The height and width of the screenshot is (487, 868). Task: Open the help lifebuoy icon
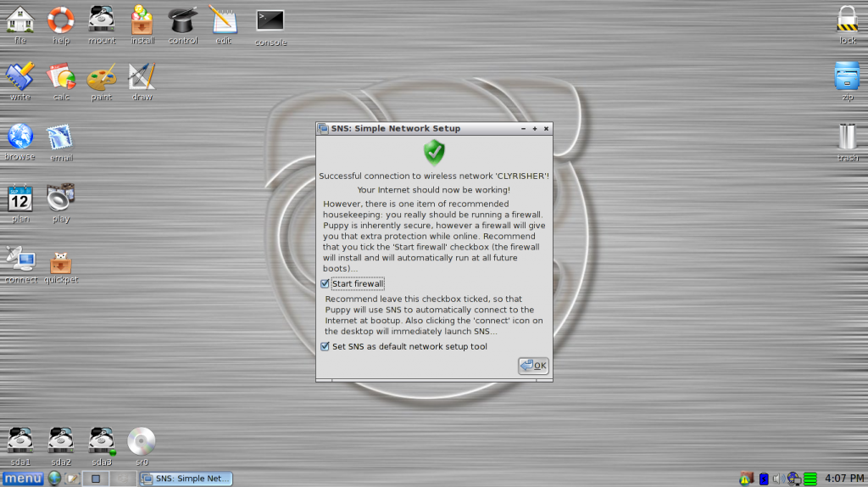pyautogui.click(x=61, y=20)
